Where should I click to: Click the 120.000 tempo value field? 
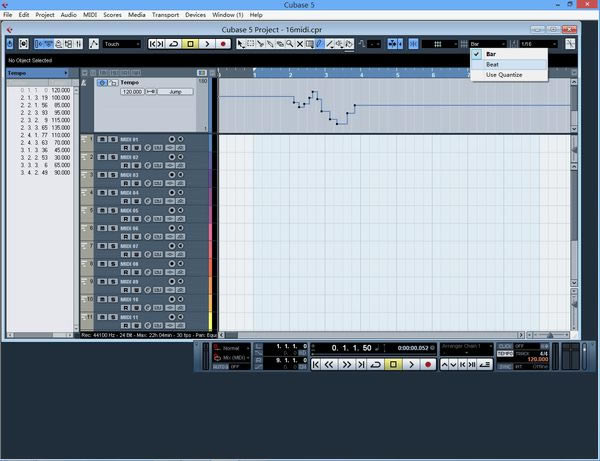[132, 91]
